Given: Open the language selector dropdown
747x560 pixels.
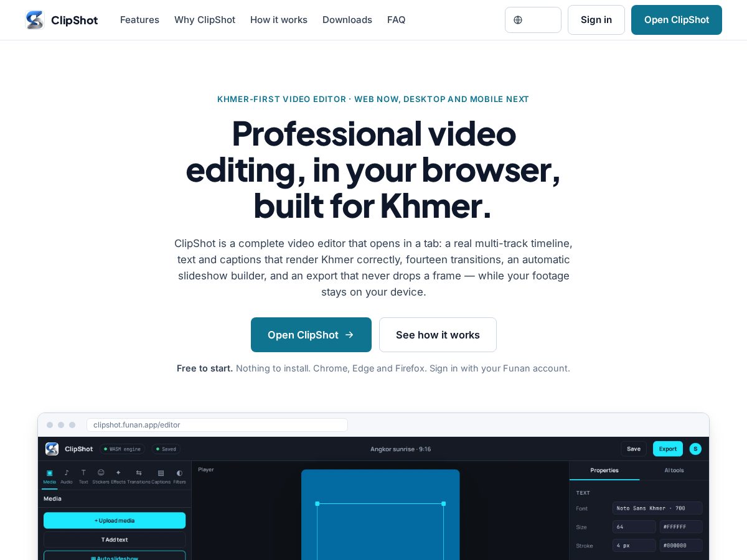Looking at the screenshot, I should pyautogui.click(x=533, y=20).
